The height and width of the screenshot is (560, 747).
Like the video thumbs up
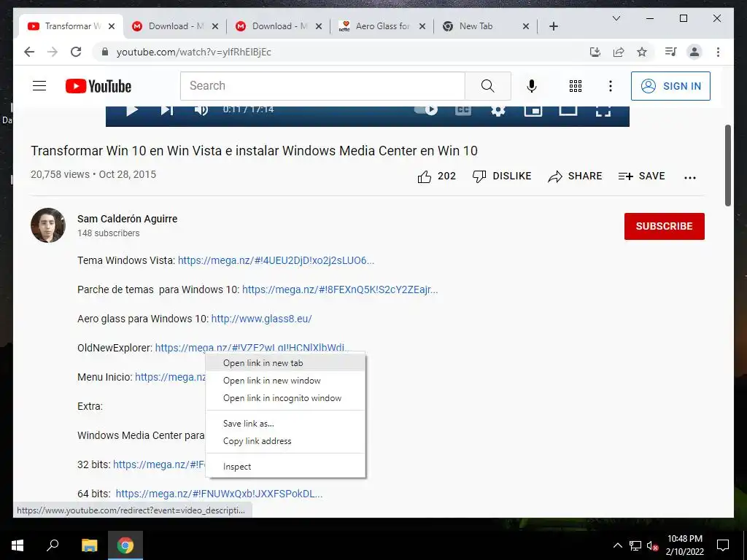[x=437, y=176]
